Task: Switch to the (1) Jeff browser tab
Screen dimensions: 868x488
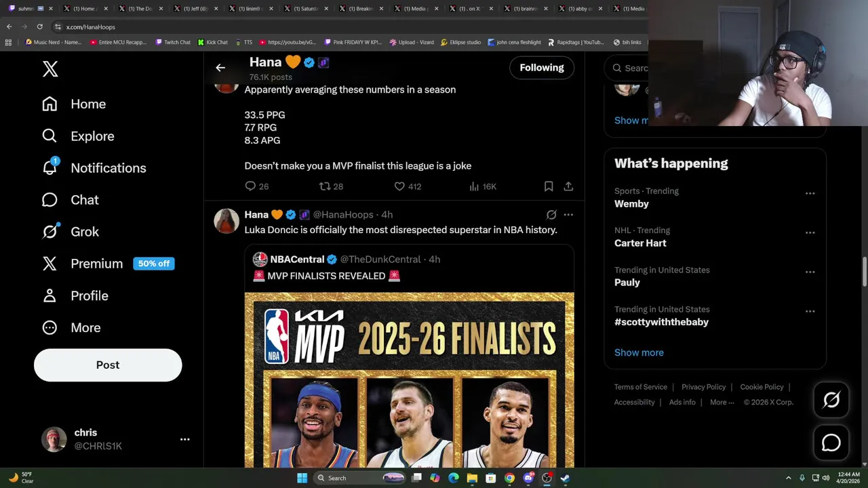Action: 195,9
